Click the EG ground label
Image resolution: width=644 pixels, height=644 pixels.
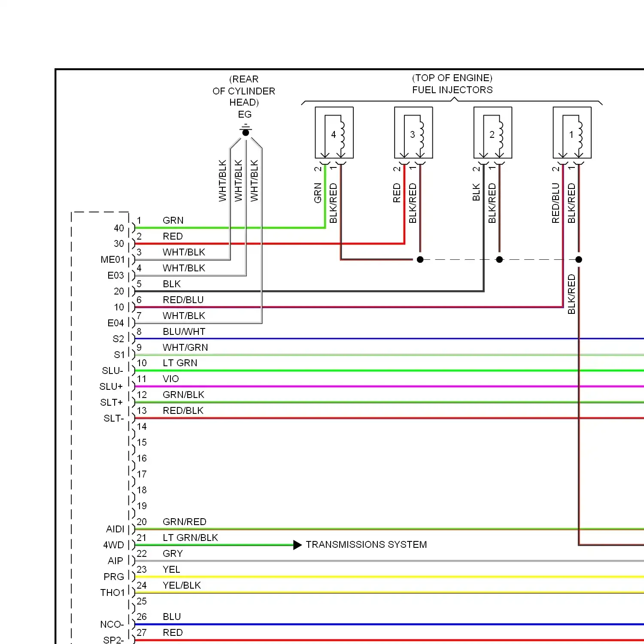click(x=245, y=114)
